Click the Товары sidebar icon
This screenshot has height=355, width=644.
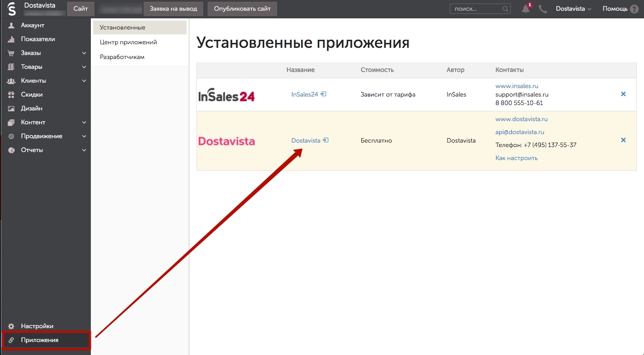[x=12, y=67]
